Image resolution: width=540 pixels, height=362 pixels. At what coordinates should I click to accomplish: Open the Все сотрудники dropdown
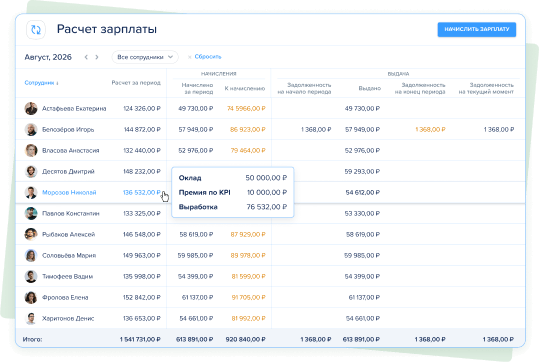(x=145, y=57)
